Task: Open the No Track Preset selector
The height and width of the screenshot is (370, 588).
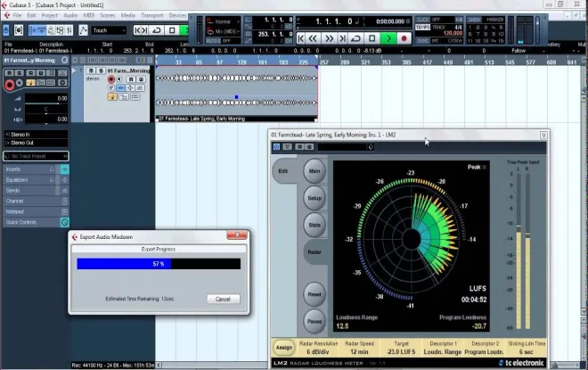Action: pos(36,156)
